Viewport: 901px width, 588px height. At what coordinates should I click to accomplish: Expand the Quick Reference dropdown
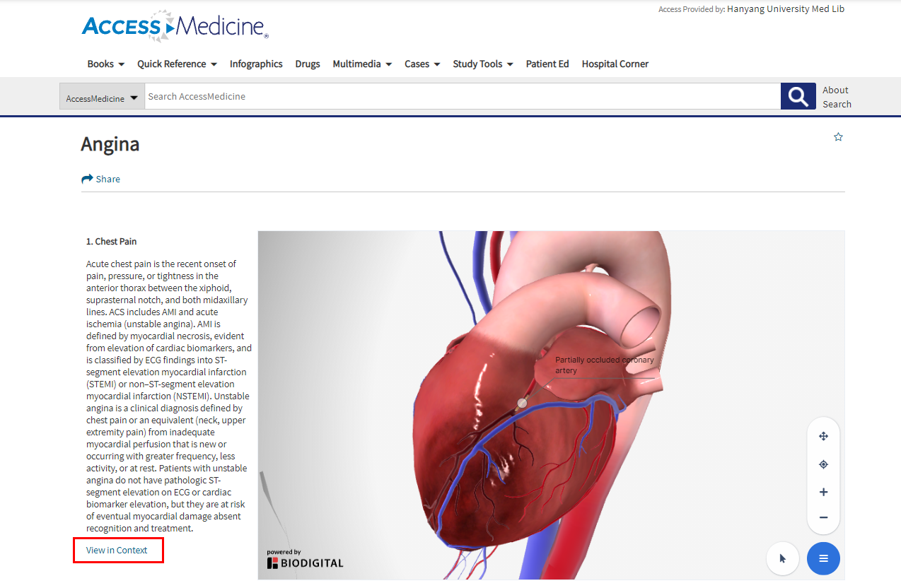tap(177, 64)
